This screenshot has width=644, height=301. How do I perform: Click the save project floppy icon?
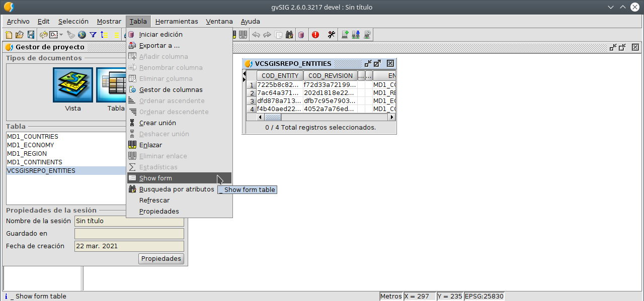coord(31,35)
